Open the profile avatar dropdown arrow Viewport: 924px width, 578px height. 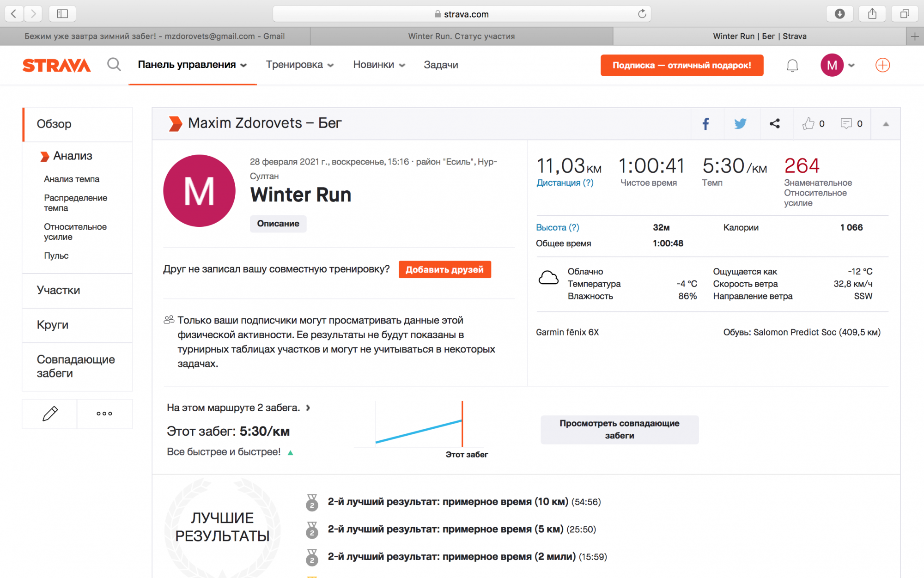tap(851, 65)
